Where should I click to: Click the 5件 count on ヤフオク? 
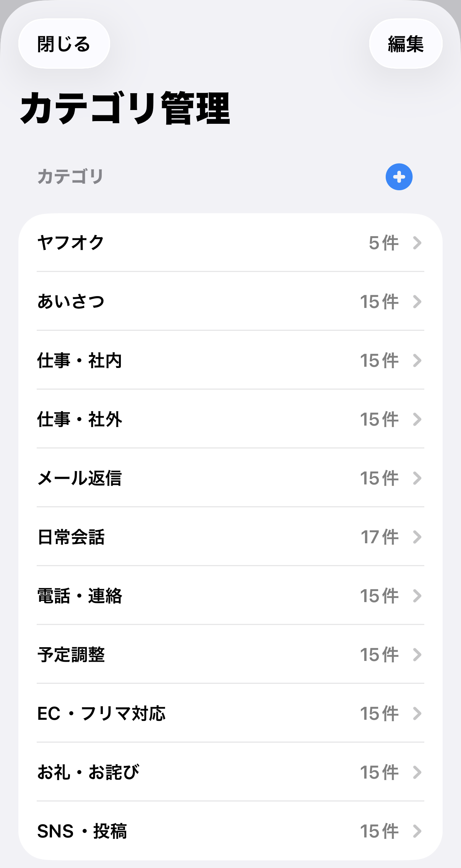(383, 243)
